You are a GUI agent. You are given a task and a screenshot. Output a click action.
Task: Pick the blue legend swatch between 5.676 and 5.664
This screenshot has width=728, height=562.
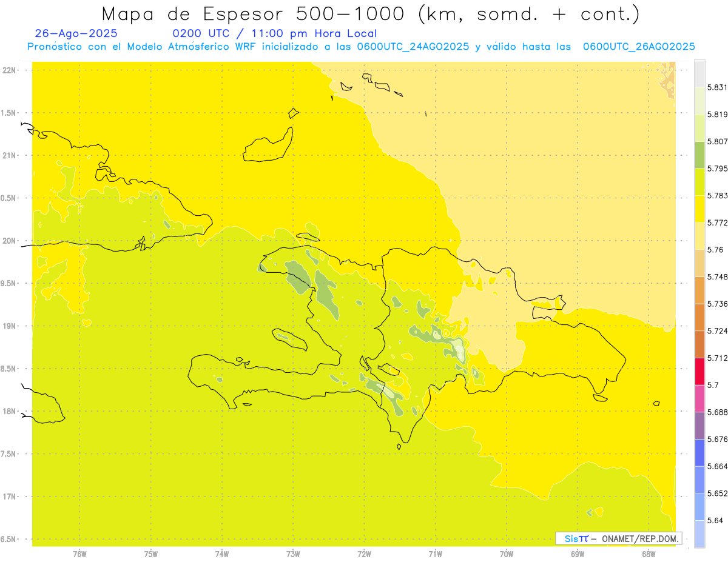coord(699,452)
